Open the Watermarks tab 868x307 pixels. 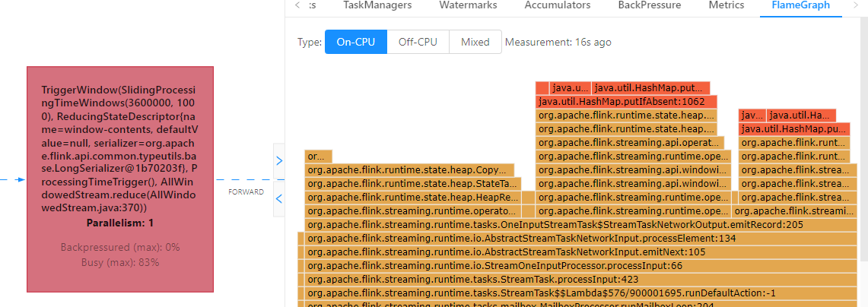[468, 5]
